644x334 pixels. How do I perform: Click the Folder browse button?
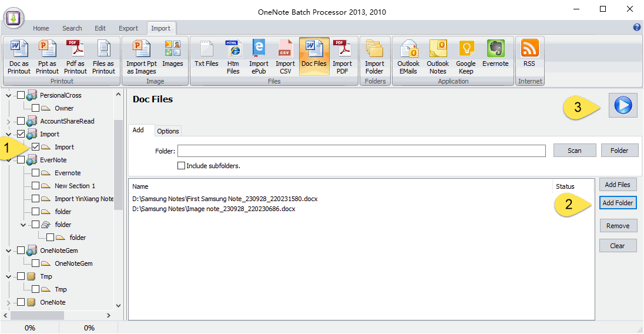[619, 151]
